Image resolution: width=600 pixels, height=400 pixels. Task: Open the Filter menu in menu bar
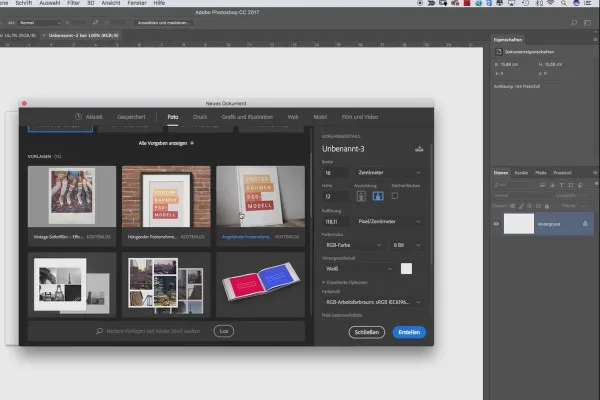click(72, 4)
